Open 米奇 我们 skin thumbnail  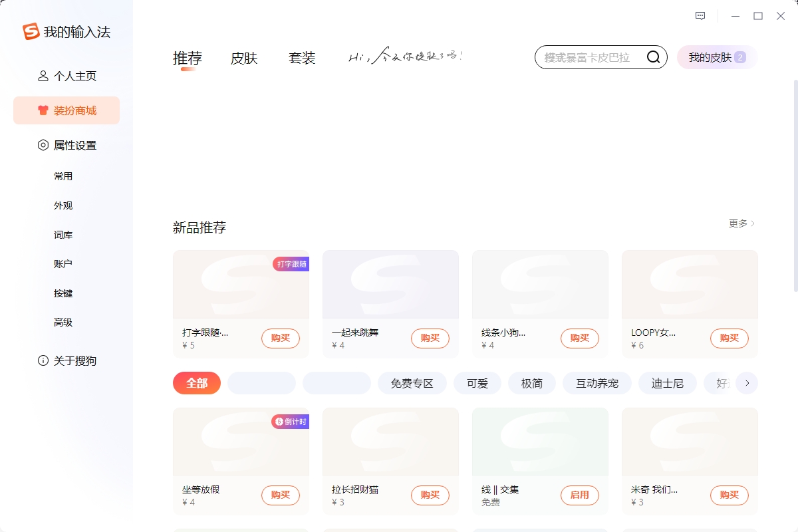pyautogui.click(x=690, y=442)
